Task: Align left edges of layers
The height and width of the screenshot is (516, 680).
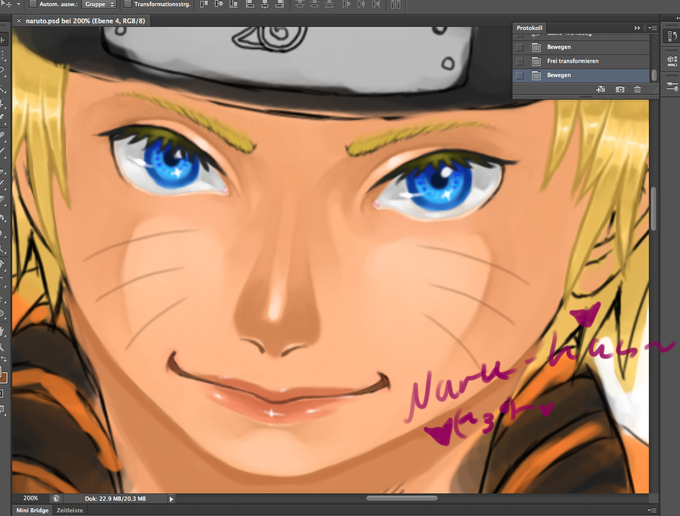Action: 250,4
